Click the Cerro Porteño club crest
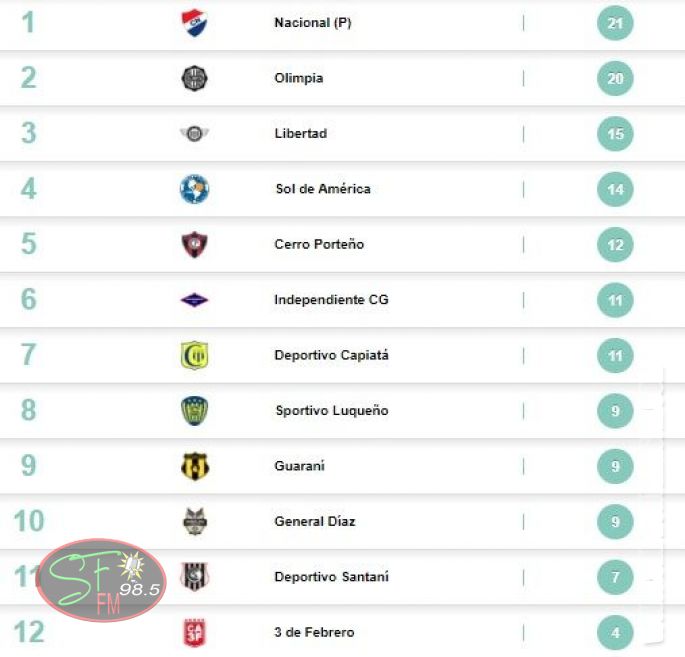 tap(194, 244)
